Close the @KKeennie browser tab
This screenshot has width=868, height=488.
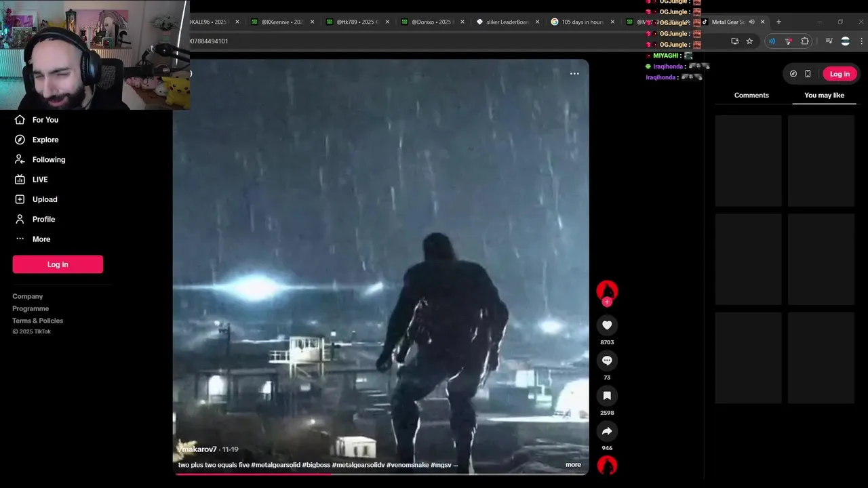[313, 22]
